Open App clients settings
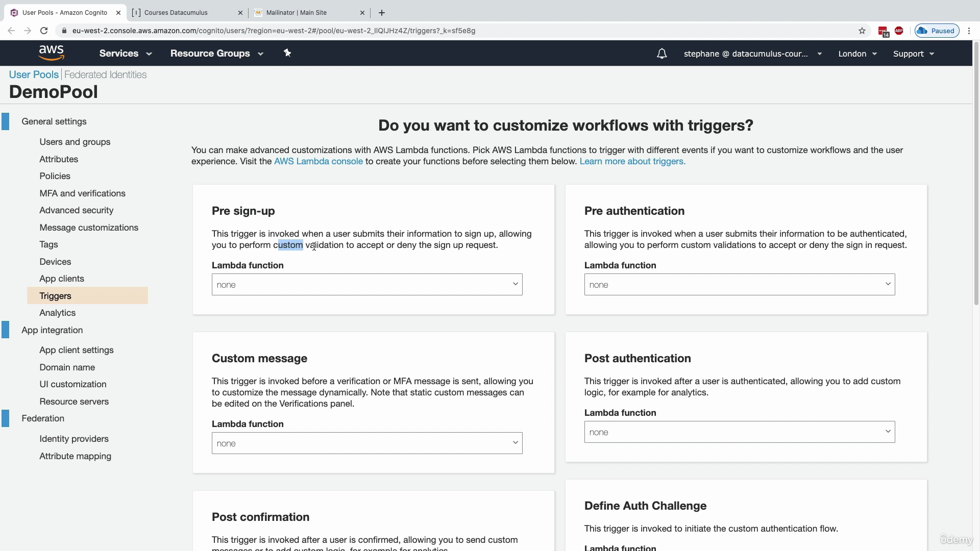Viewport: 980px width, 551px height. (x=62, y=279)
